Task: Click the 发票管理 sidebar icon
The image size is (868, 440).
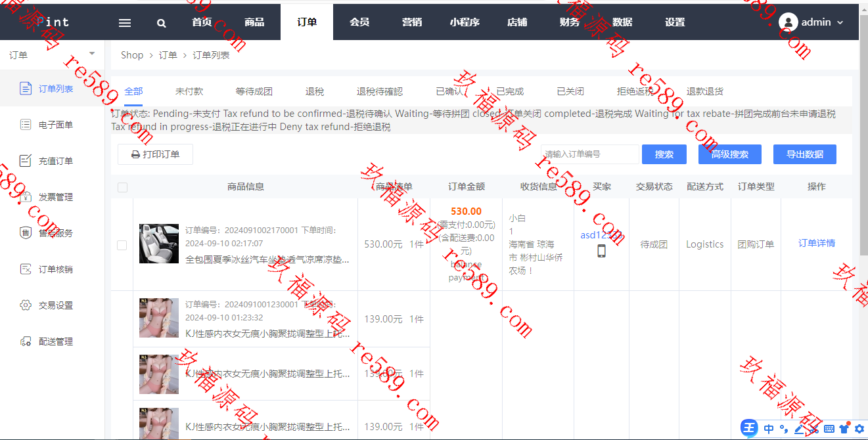Action: pos(26,197)
